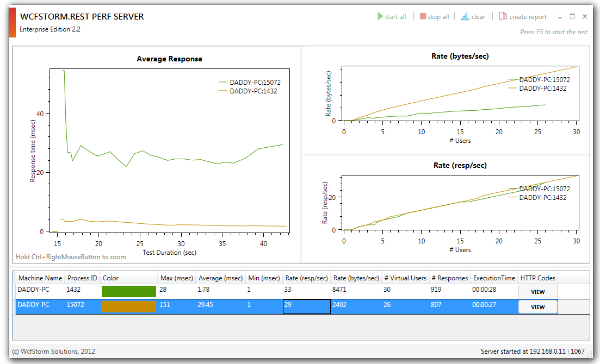Click the red stop all square icon
600x364 pixels.
pos(423,16)
